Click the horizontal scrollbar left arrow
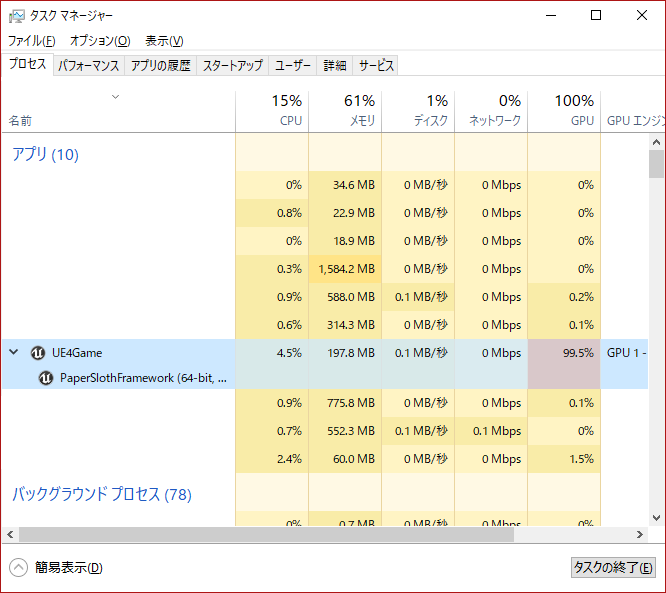Viewport: 666px width, 593px height. tap(10, 534)
